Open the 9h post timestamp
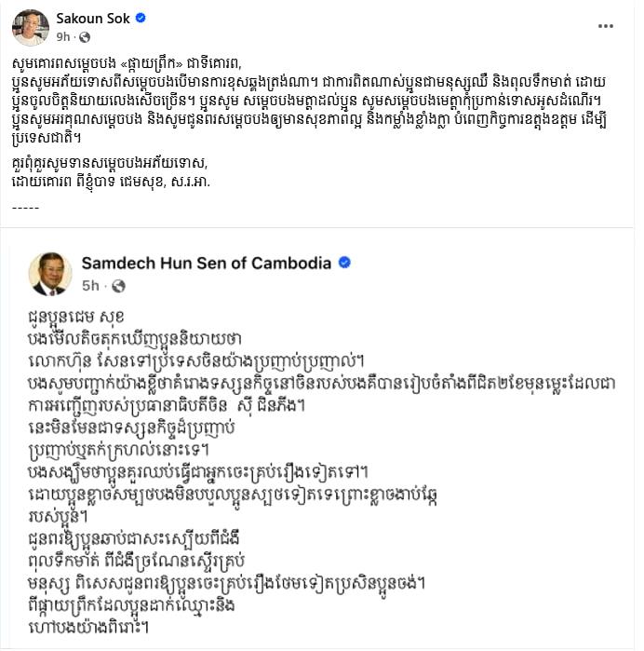This screenshot has height=651, width=644. pos(63,37)
